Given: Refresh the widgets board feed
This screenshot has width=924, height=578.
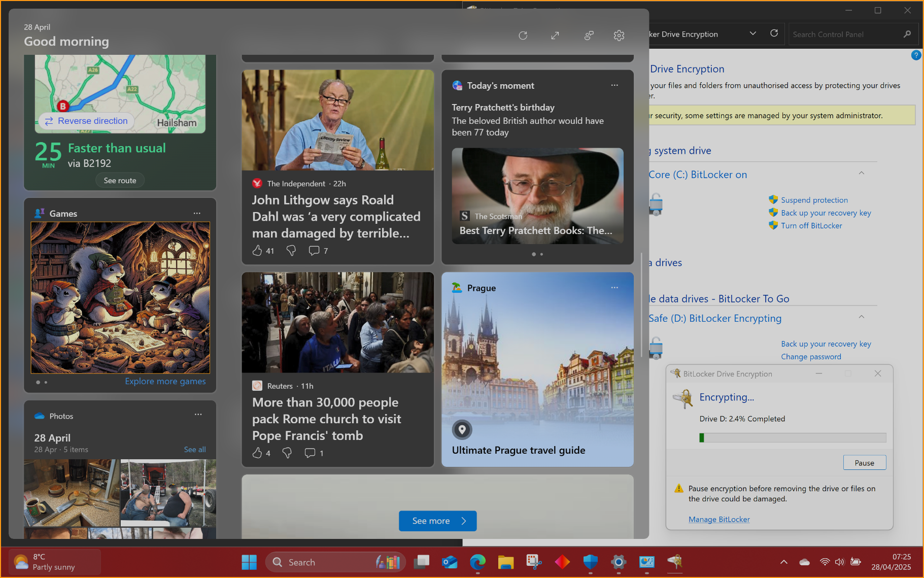Looking at the screenshot, I should 523,36.
